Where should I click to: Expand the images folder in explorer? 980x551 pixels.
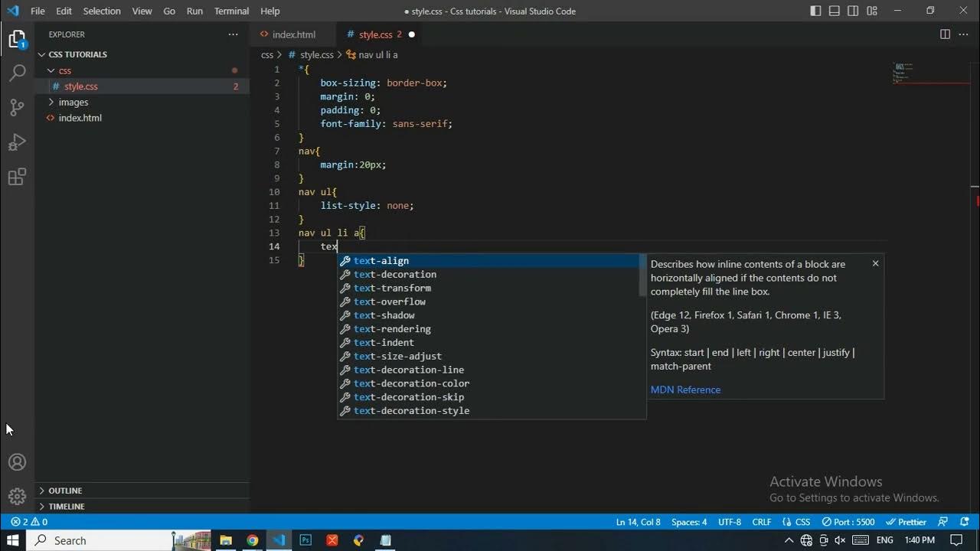coord(142,102)
